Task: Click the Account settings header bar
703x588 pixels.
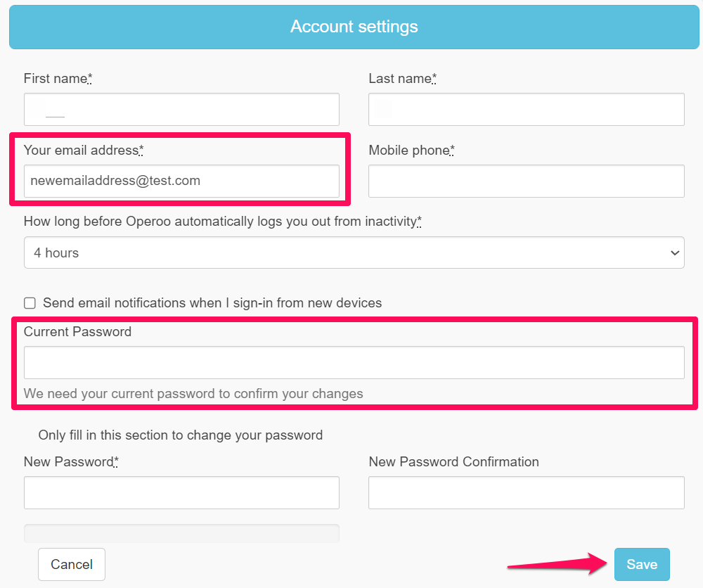Action: point(354,27)
